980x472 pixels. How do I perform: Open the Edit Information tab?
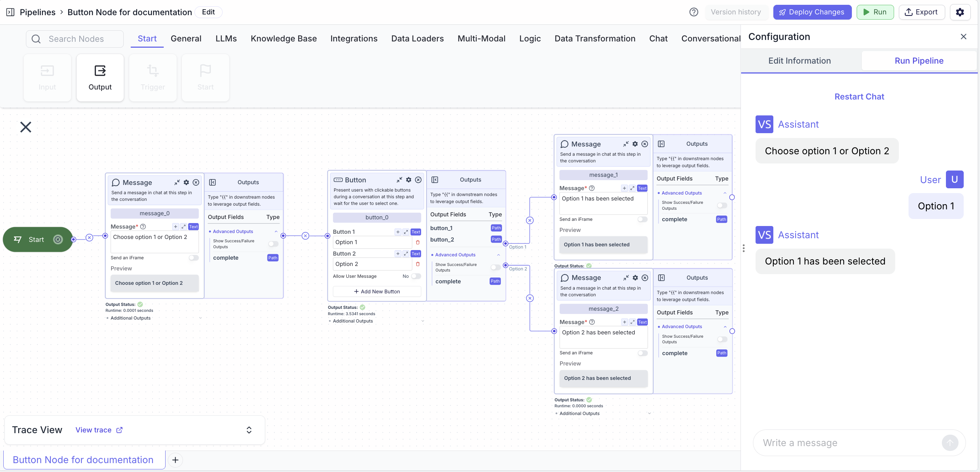[x=799, y=61]
